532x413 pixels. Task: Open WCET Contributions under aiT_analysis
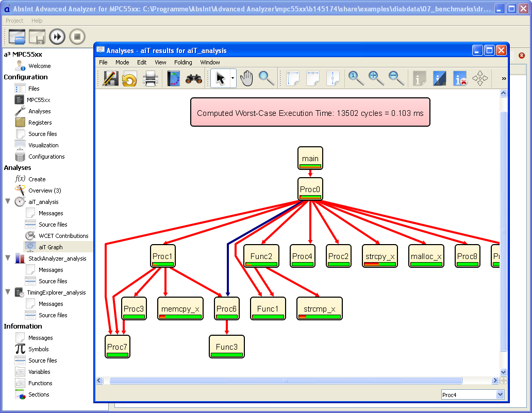click(63, 236)
